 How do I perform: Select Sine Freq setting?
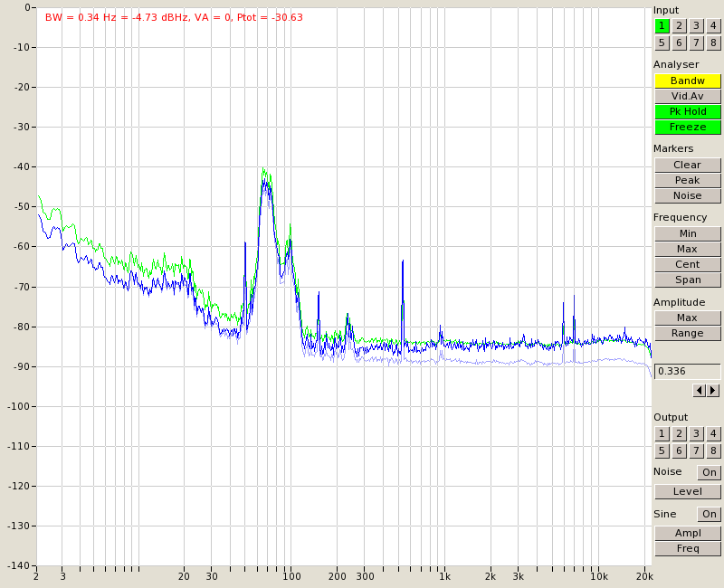tap(688, 548)
